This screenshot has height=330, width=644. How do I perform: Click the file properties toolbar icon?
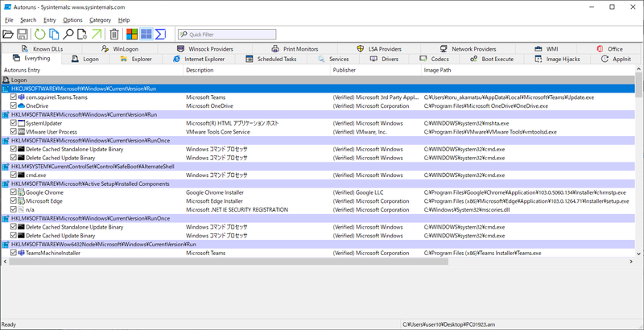point(82,34)
